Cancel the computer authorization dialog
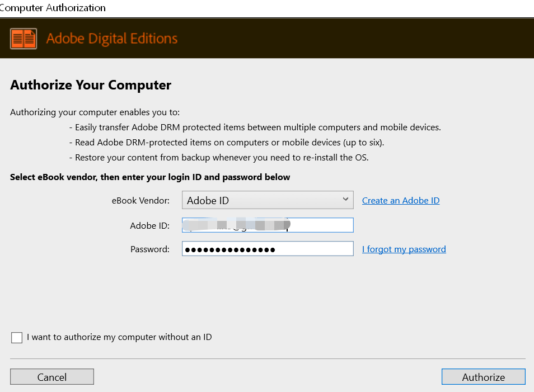Image resolution: width=534 pixels, height=392 pixels. click(x=52, y=377)
